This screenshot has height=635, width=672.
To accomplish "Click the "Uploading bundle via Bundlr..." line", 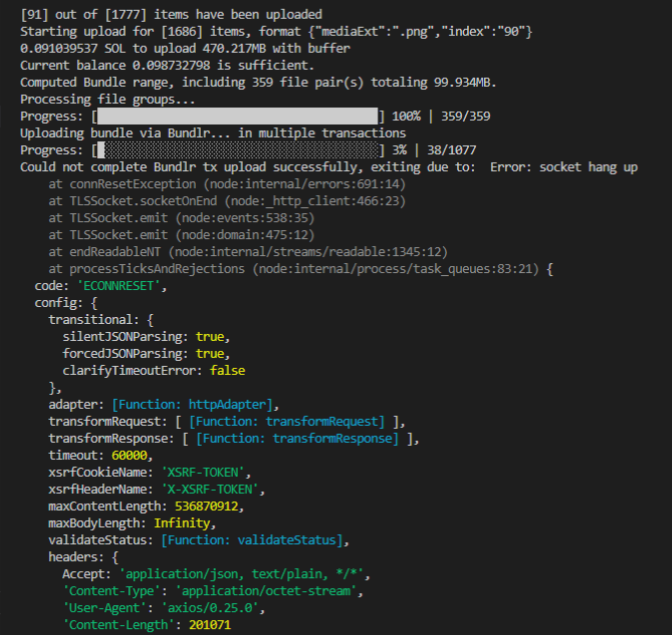I will (x=213, y=133).
